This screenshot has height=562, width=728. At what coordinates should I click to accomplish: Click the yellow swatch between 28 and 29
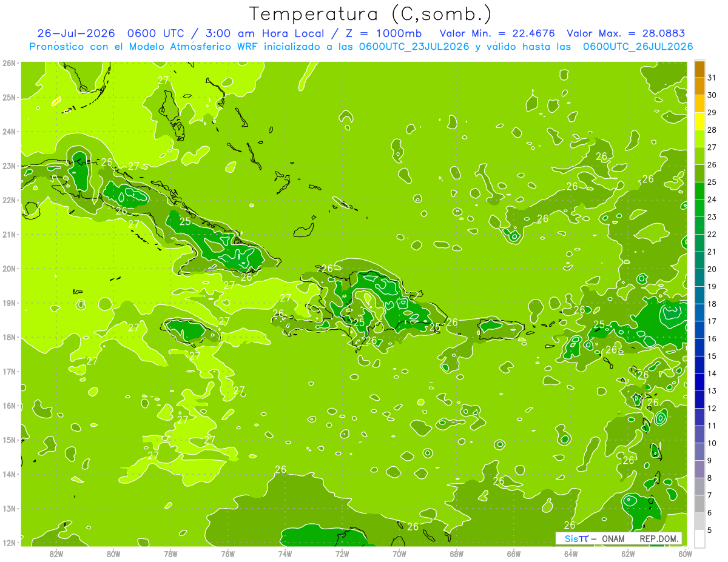click(x=699, y=121)
